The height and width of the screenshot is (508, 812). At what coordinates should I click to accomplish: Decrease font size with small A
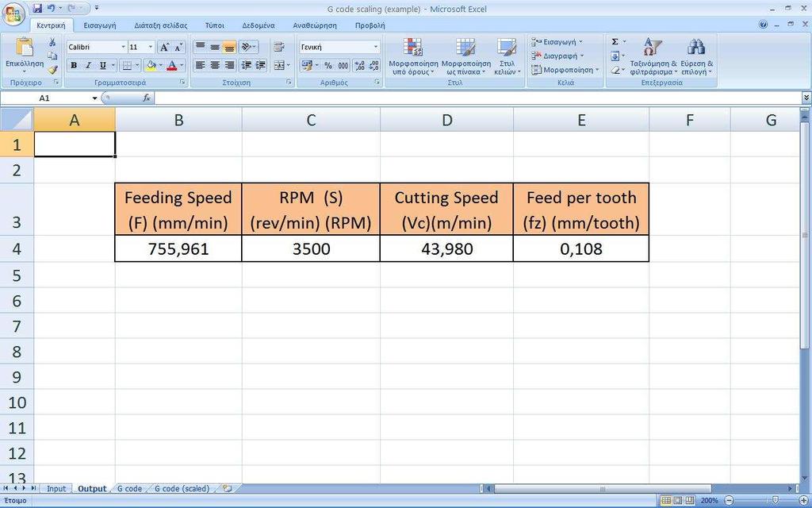point(178,47)
